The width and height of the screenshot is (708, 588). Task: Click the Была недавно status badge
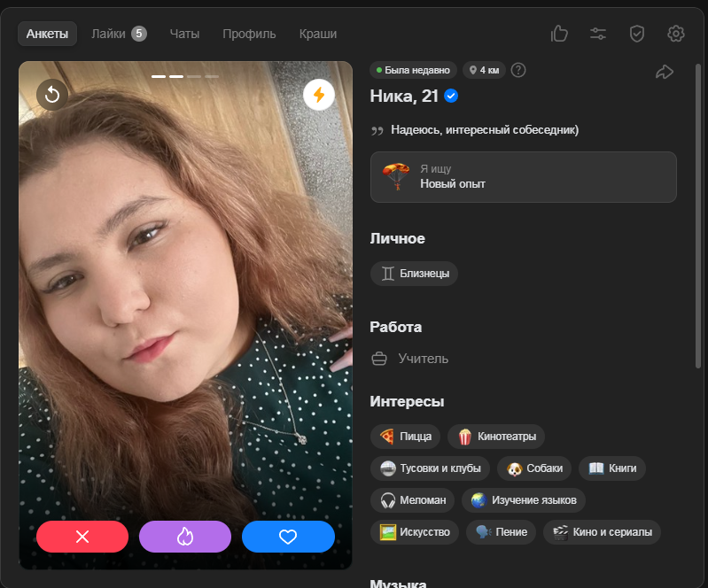pyautogui.click(x=413, y=70)
